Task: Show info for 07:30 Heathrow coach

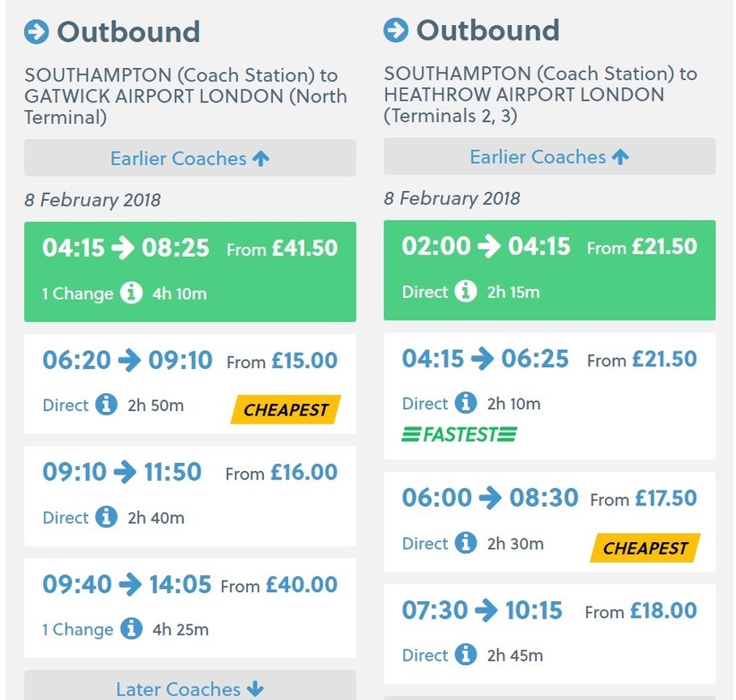Action: pyautogui.click(x=465, y=655)
